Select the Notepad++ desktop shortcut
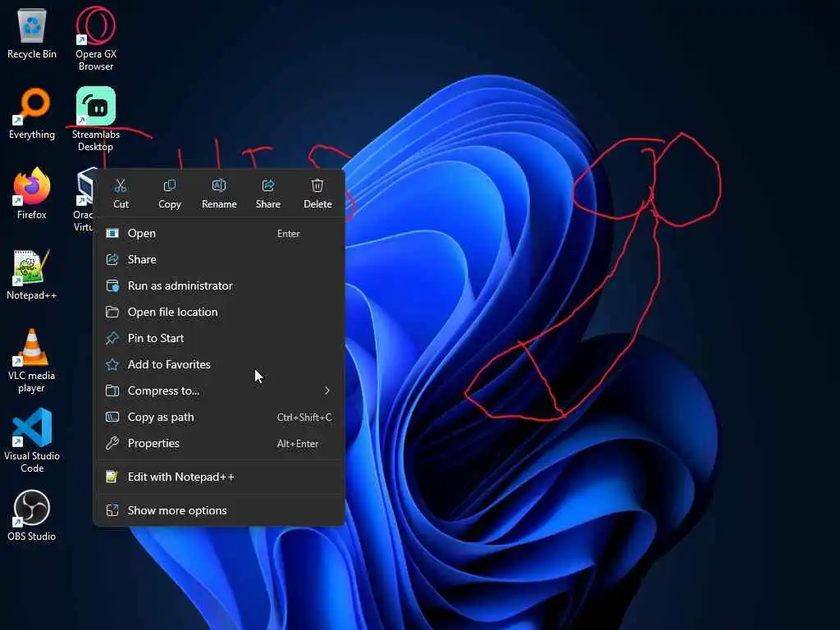The width and height of the screenshot is (840, 630). tap(32, 274)
